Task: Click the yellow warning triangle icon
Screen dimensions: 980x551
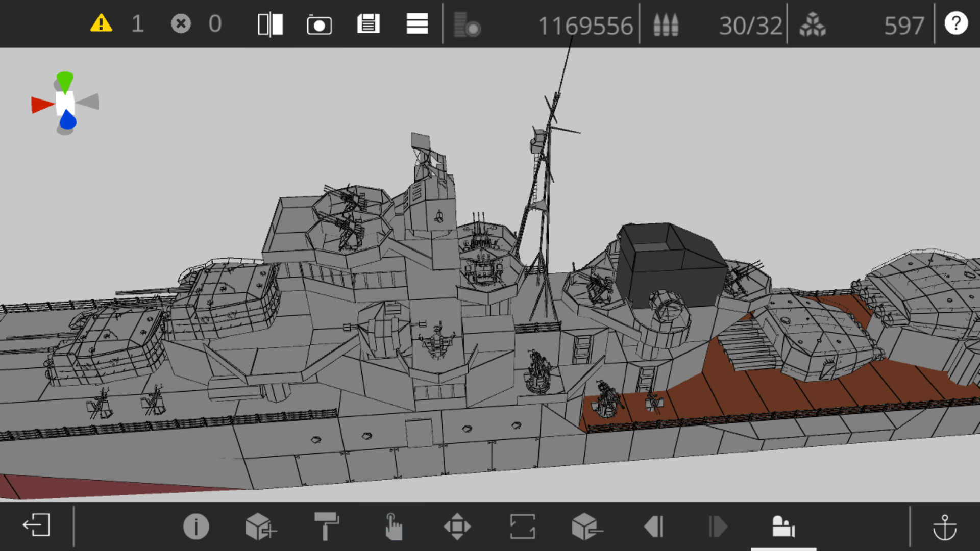Action: coord(101,23)
